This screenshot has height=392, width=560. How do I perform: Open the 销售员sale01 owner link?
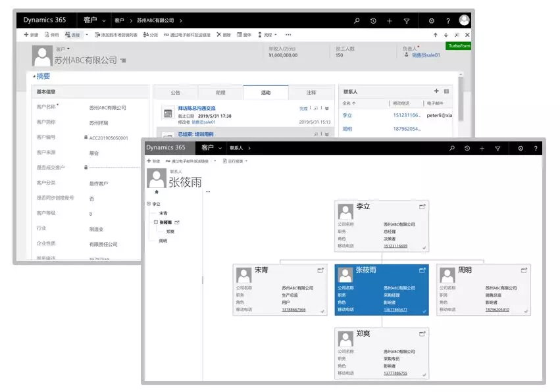(x=426, y=55)
